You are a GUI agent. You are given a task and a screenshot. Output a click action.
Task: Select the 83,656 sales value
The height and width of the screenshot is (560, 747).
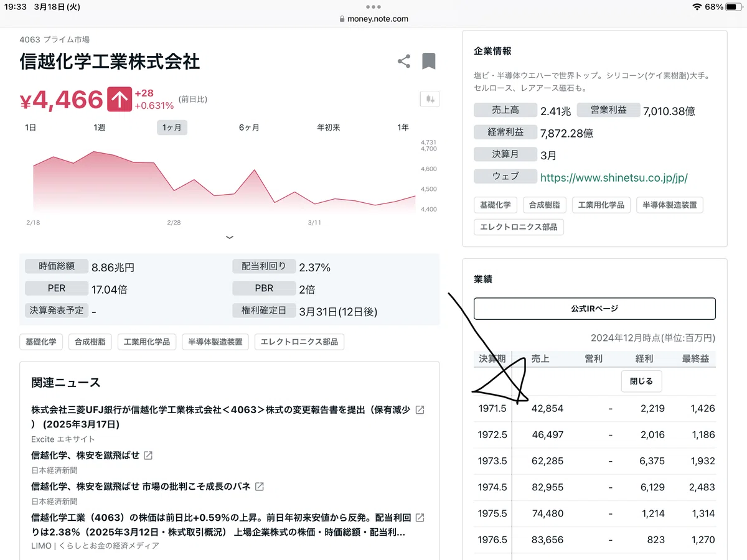pyautogui.click(x=547, y=539)
